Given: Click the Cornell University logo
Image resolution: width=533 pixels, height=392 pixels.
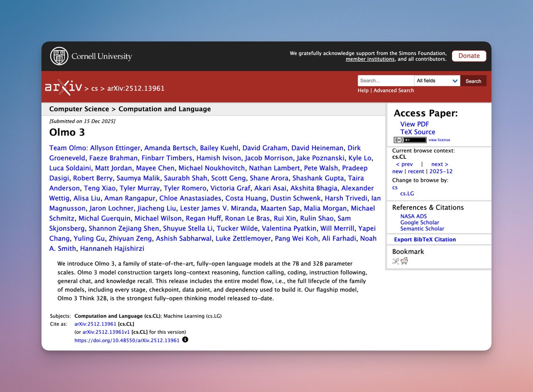Looking at the screenshot, I should [x=91, y=56].
